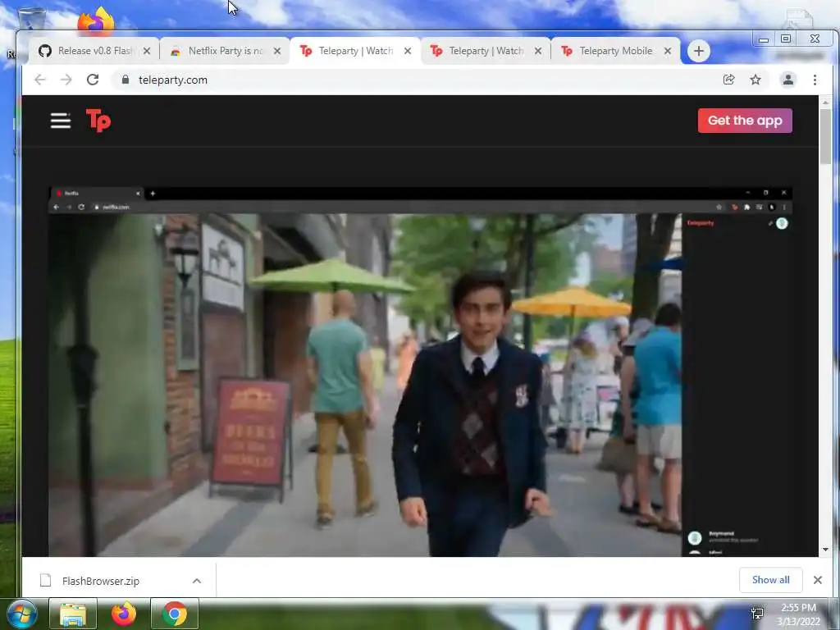Close the Teleparty Mobile tab

668,51
